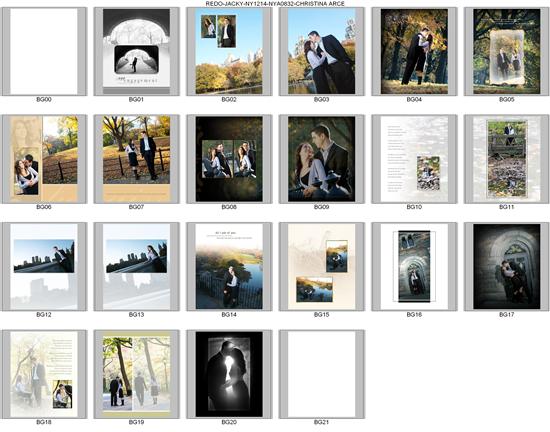Open BG12 man skyline silhouette thumbnail
The width and height of the screenshot is (550, 432).
click(x=44, y=266)
